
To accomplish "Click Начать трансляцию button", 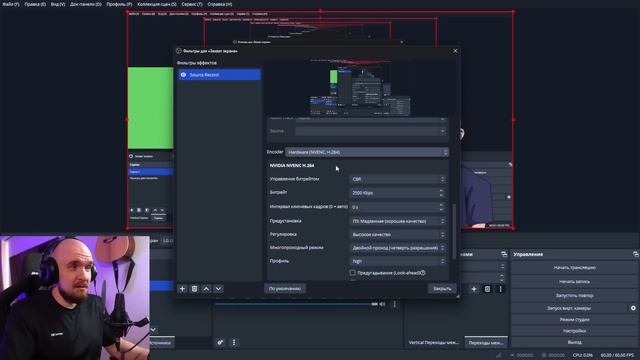I will coord(574,268).
